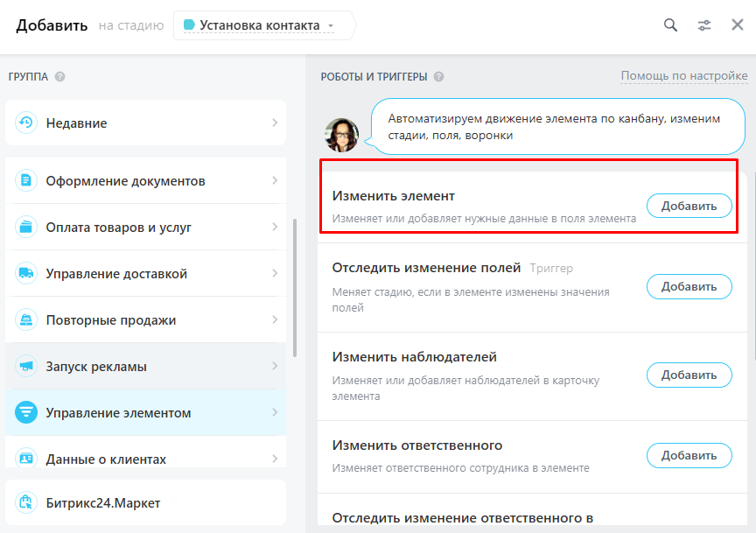Click the Управление элементом funnel icon
Viewport: 756px width, 533px height.
tap(26, 412)
